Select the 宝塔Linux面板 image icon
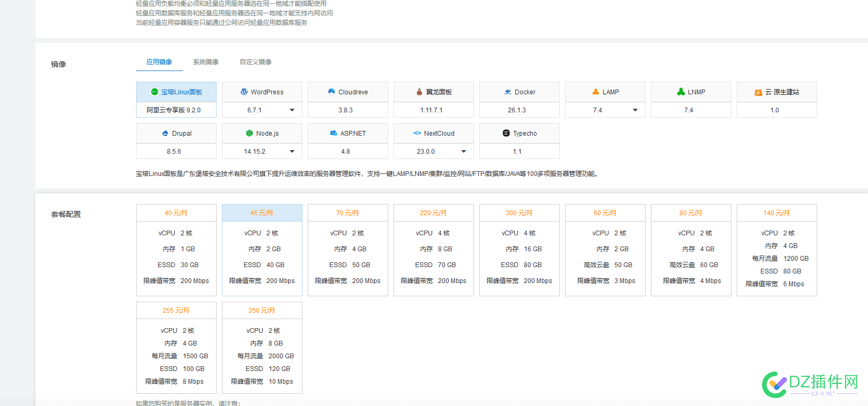This screenshot has height=406, width=868. [x=155, y=92]
